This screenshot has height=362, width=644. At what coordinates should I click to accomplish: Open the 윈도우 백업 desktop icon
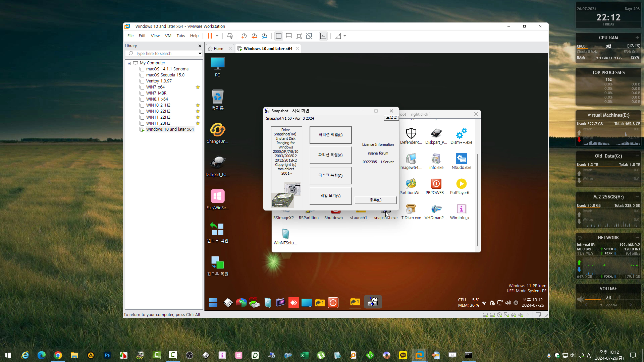(217, 233)
